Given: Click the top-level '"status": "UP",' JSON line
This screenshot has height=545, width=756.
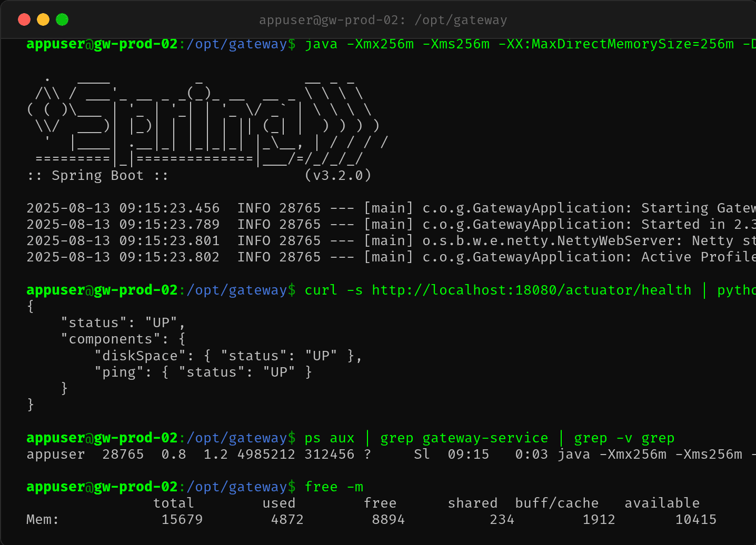Looking at the screenshot, I should point(123,322).
